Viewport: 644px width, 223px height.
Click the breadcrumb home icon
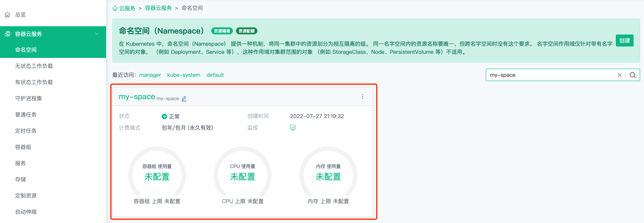tap(115, 8)
